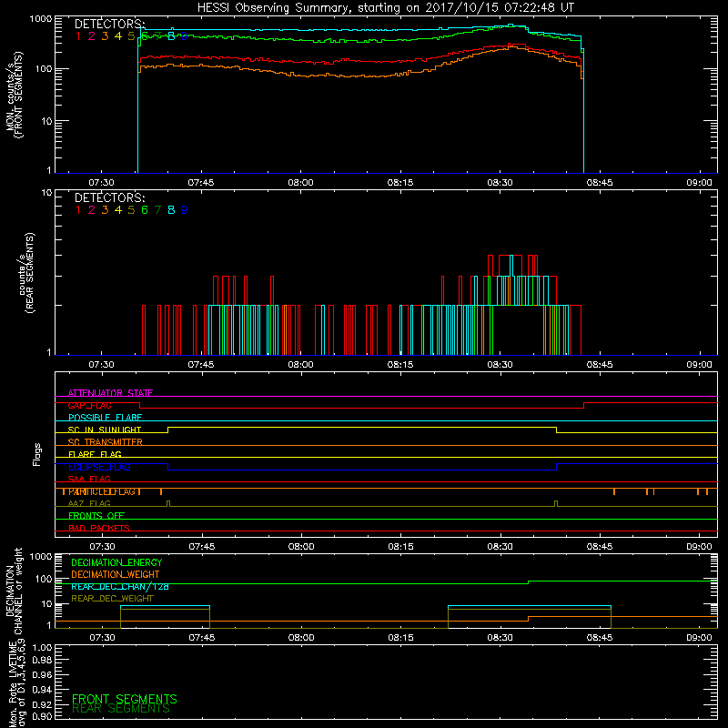
Task: Click the 07:30 tick under the Flags plot
Action: [x=102, y=547]
